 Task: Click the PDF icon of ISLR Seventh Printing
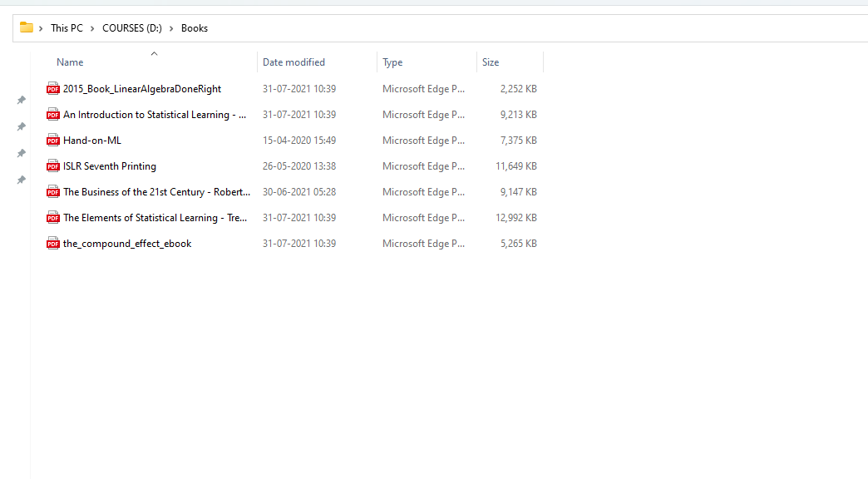pos(53,166)
